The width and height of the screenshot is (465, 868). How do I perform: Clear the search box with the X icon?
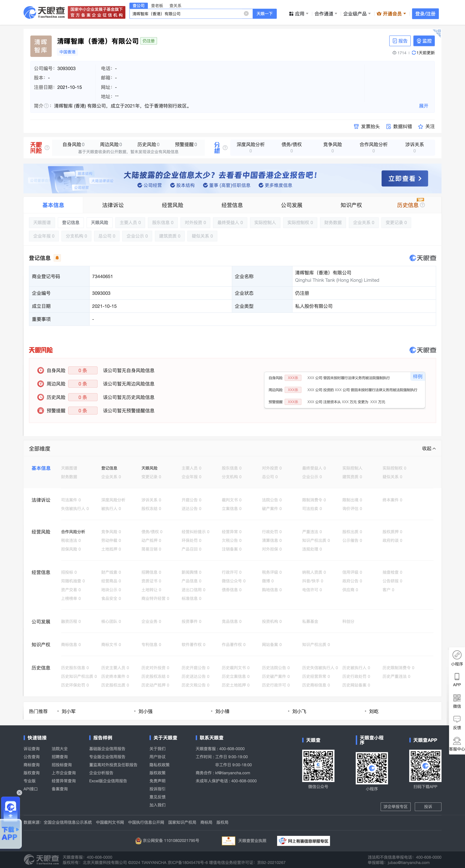pos(246,14)
